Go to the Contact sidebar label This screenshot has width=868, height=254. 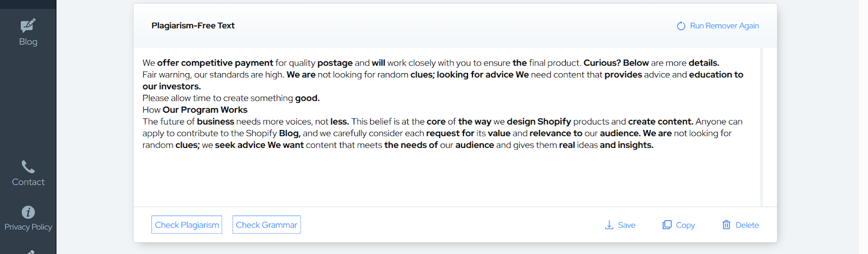point(28,182)
